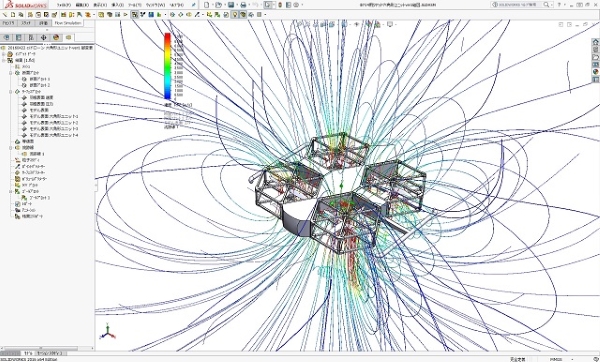The image size is (600, 362).
Task: Open the dropdown arrow beside the Print icon
Action: click(x=249, y=5)
